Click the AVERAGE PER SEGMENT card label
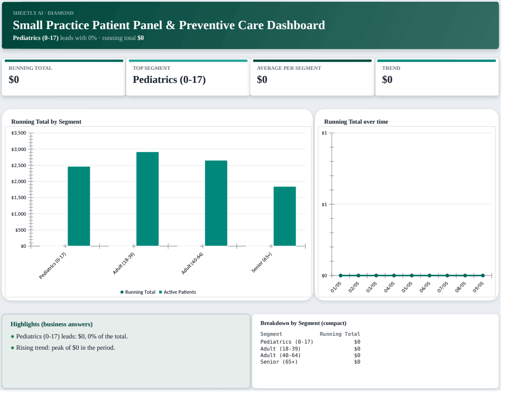This screenshot has width=532, height=400. tap(289, 68)
